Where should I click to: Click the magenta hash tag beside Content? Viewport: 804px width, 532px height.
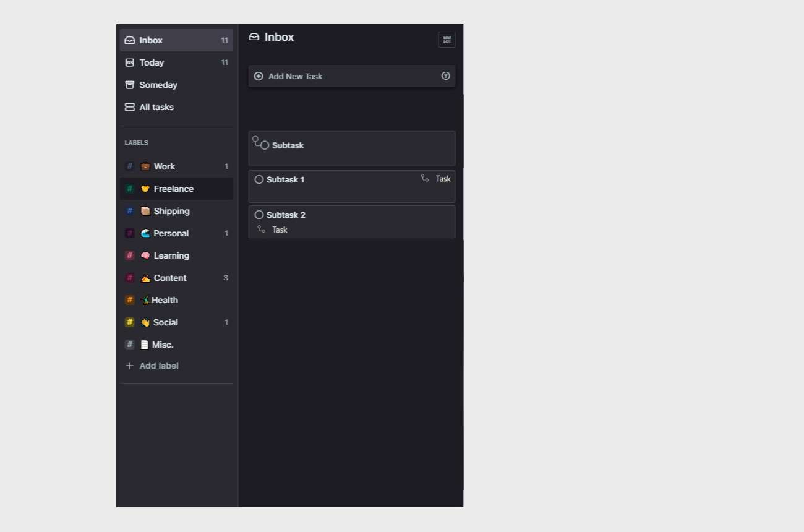point(129,278)
